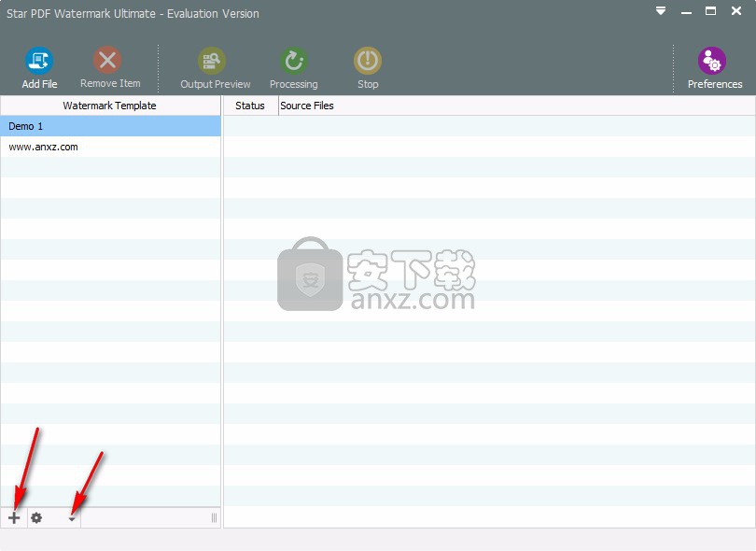Click the Add File toolbar icon
Screen dimensions: 756x551
click(39, 62)
